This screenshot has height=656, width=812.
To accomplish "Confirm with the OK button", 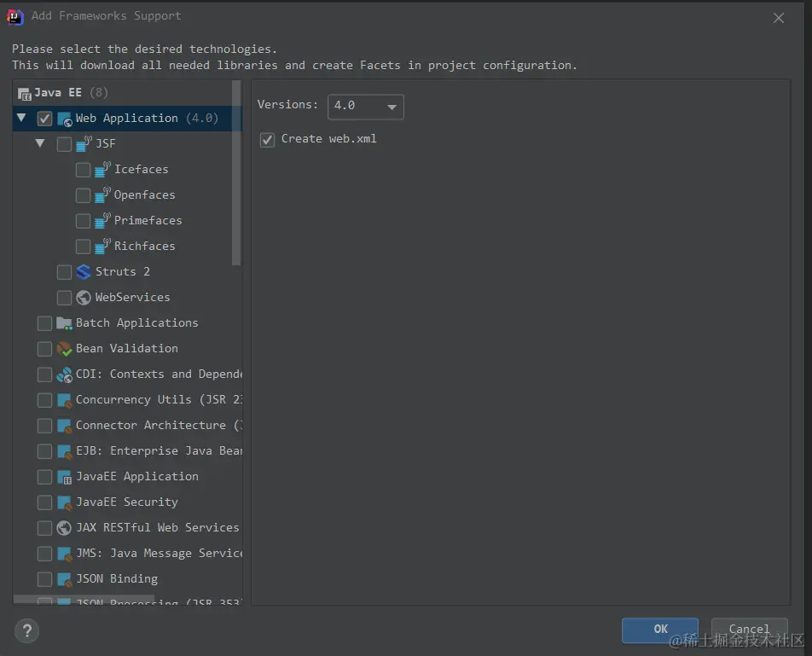I will (x=660, y=630).
